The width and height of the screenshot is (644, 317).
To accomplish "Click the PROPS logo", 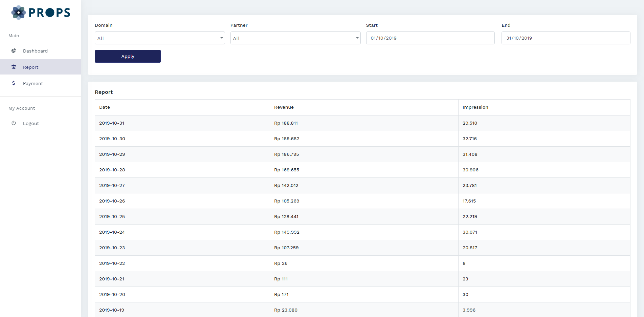I will [x=41, y=13].
